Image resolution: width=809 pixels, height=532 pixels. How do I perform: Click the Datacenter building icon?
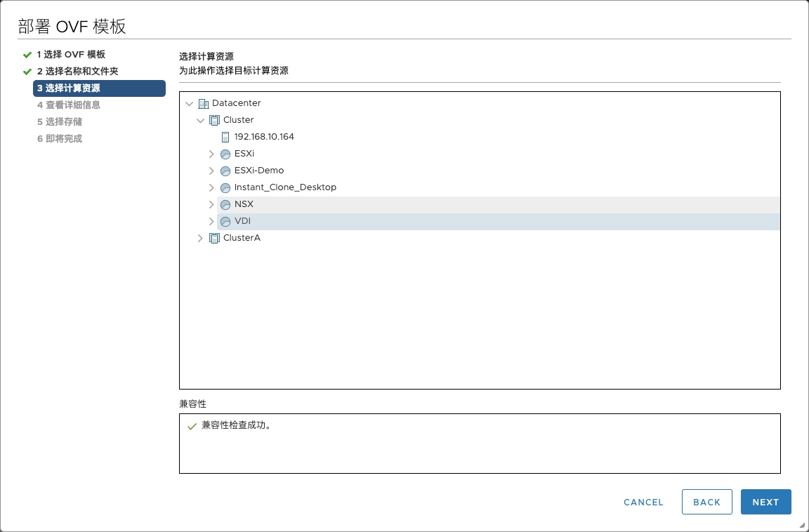coord(203,103)
